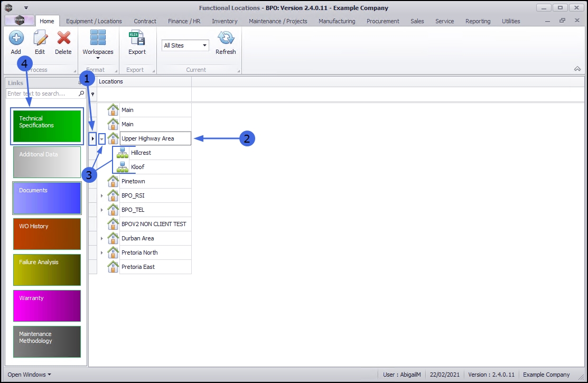Select the Upper Highway Area row
This screenshot has width=588, height=383.
pos(155,138)
